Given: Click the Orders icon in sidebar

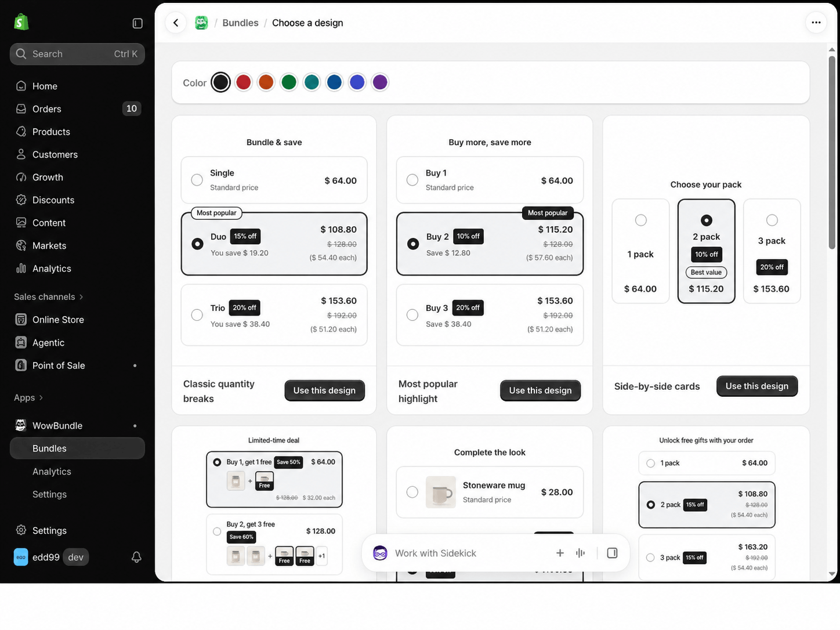Looking at the screenshot, I should tap(21, 108).
